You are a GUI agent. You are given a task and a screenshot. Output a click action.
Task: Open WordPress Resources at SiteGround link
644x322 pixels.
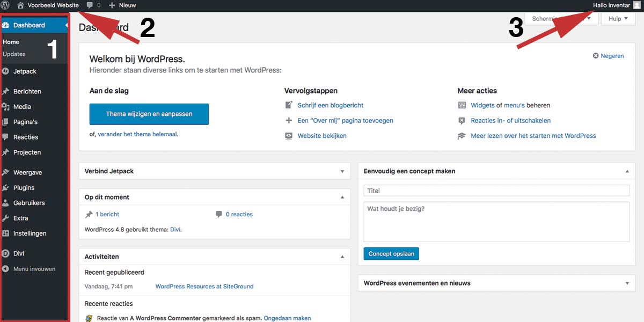pos(204,287)
